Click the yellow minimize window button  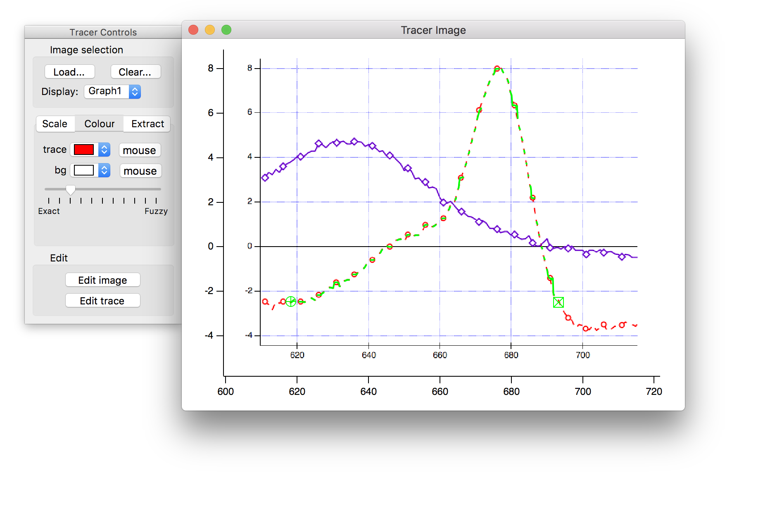(x=210, y=30)
